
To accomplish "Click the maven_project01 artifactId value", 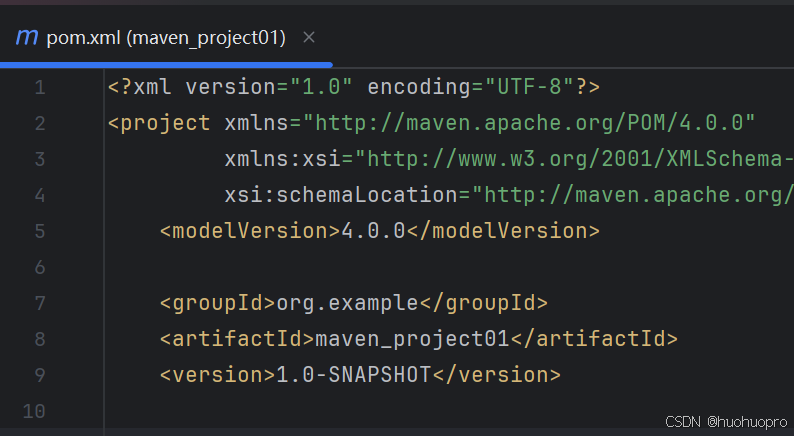I will coord(412,339).
